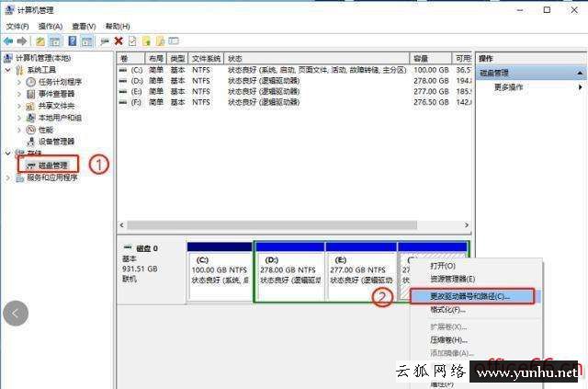Select 计算机管理(本地) root node

coord(43,58)
